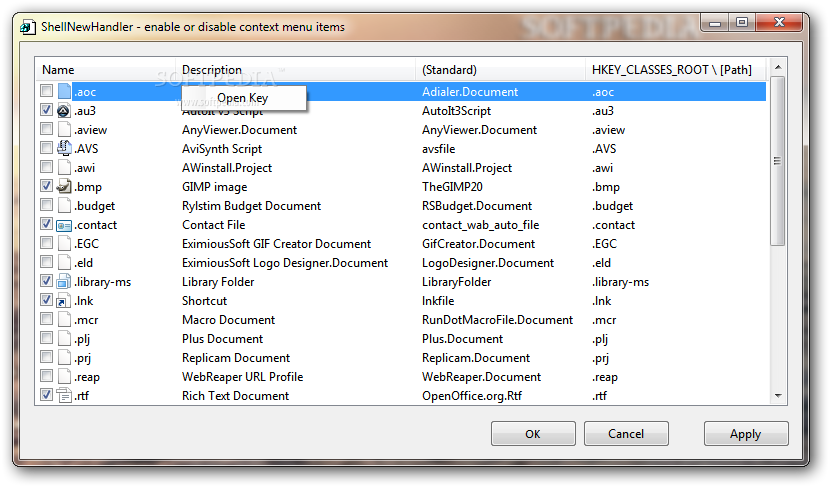The height and width of the screenshot is (487, 830).
Task: Click EximiousSoft Logo Designer.Document text
Action: click(285, 263)
